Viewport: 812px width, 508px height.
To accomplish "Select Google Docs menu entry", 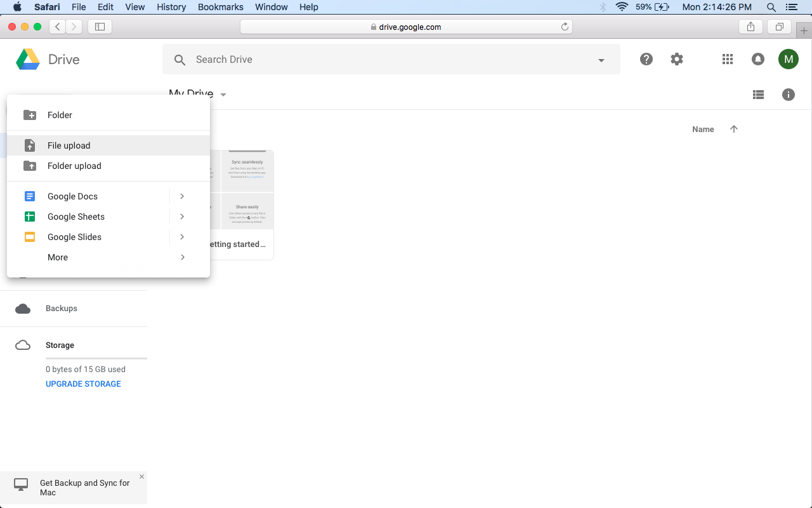I will point(89,196).
